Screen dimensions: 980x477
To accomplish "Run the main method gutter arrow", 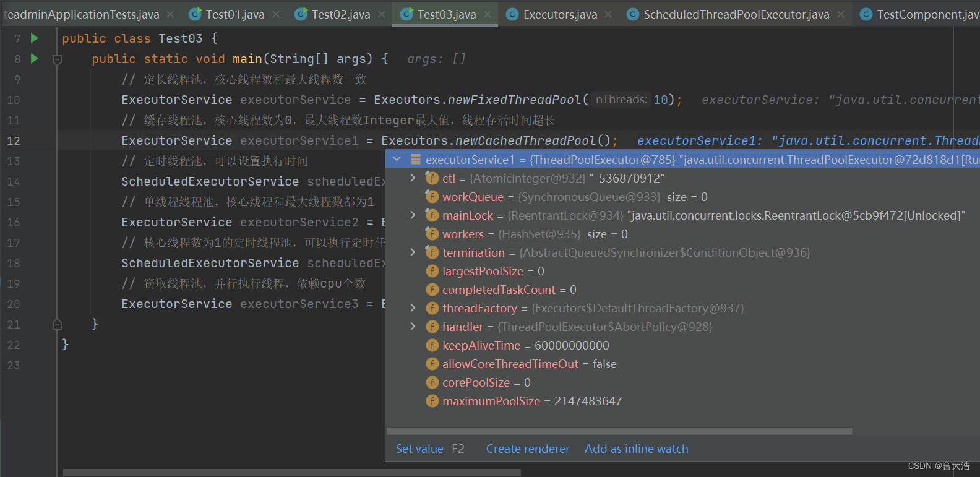I will [x=35, y=59].
